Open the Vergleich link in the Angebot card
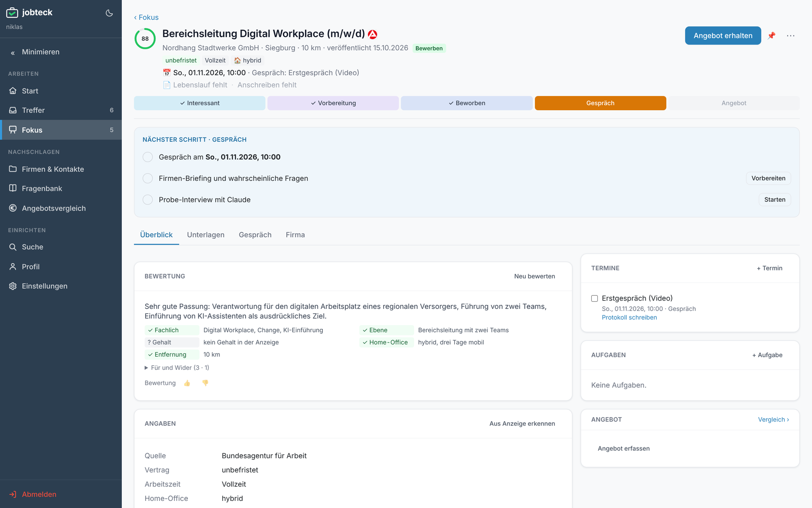Image resolution: width=812 pixels, height=508 pixels. pyautogui.click(x=773, y=420)
